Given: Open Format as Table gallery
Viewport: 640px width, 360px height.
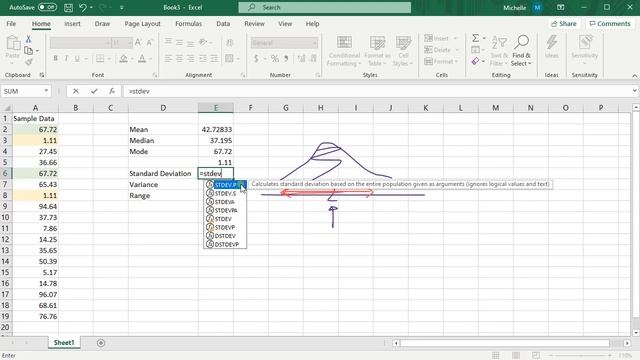Looking at the screenshot, I should [x=377, y=51].
